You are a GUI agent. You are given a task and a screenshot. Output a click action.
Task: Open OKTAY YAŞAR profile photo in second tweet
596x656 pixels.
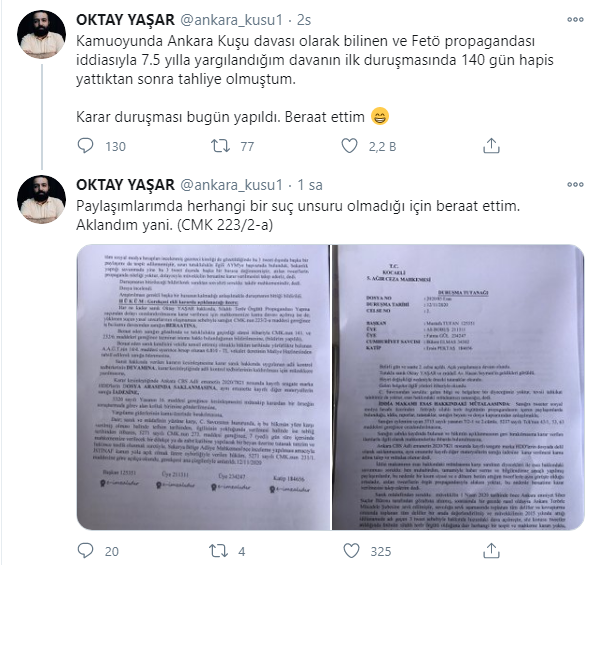(x=41, y=200)
